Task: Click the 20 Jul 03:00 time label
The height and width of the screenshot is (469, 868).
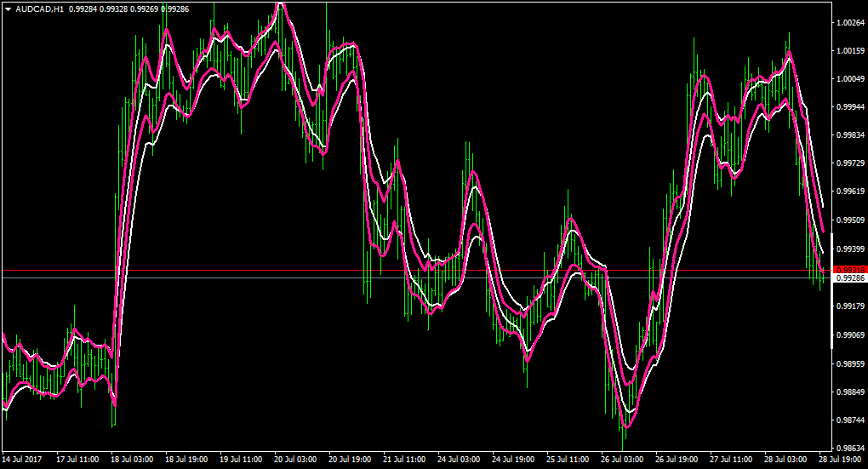Action: coord(295,460)
